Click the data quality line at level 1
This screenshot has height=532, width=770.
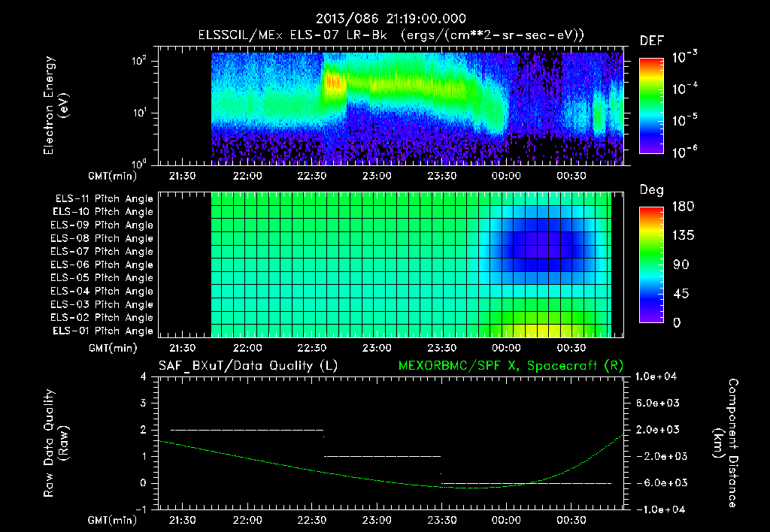383,456
